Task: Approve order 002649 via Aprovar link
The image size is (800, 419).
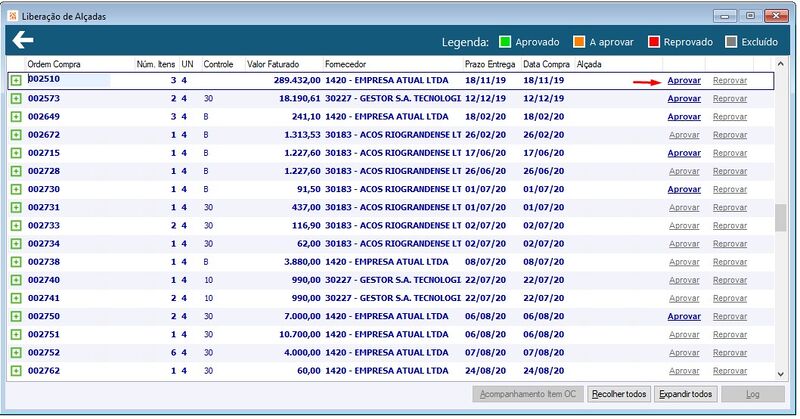Action: [684, 117]
